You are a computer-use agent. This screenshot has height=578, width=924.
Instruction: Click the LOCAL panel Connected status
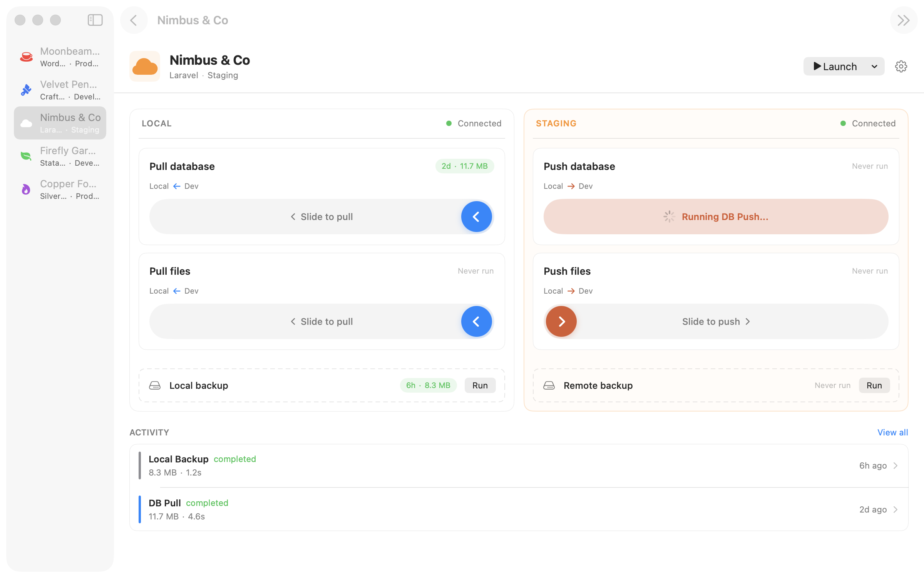pos(474,123)
